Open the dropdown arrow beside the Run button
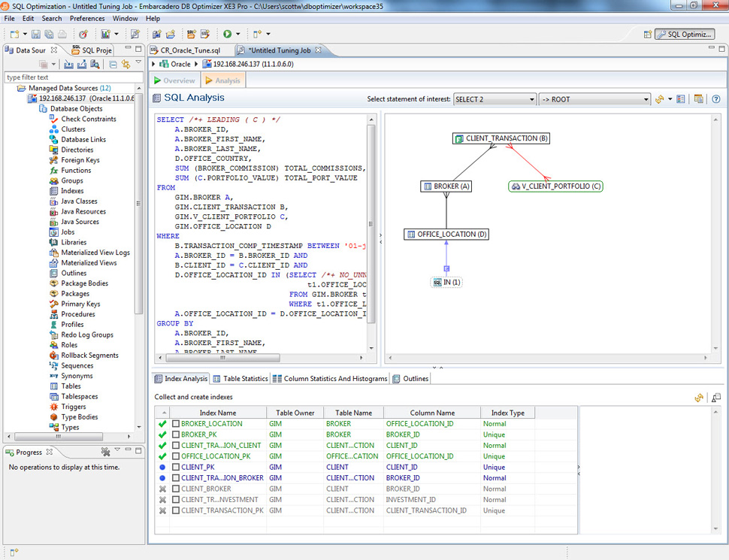 click(238, 34)
